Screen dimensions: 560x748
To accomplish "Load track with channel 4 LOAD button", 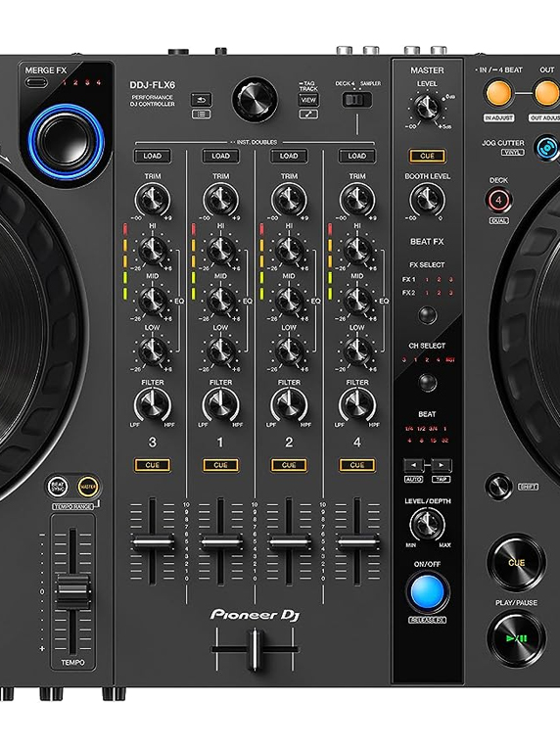I will point(356,156).
